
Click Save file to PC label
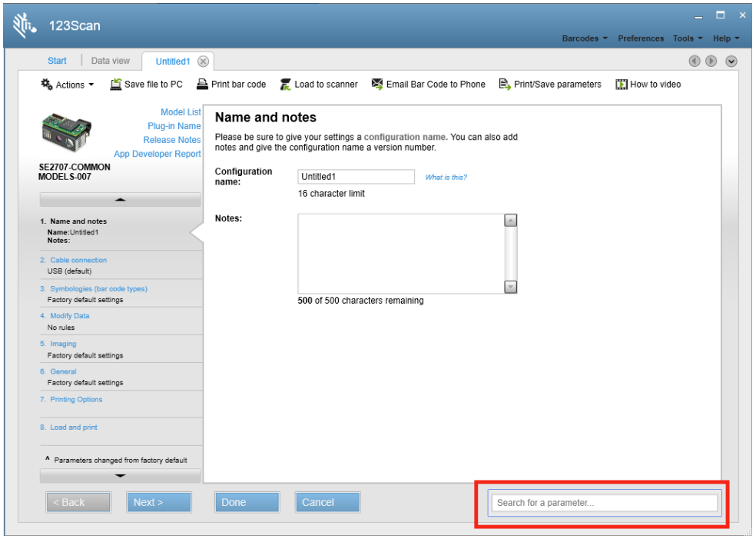click(154, 85)
